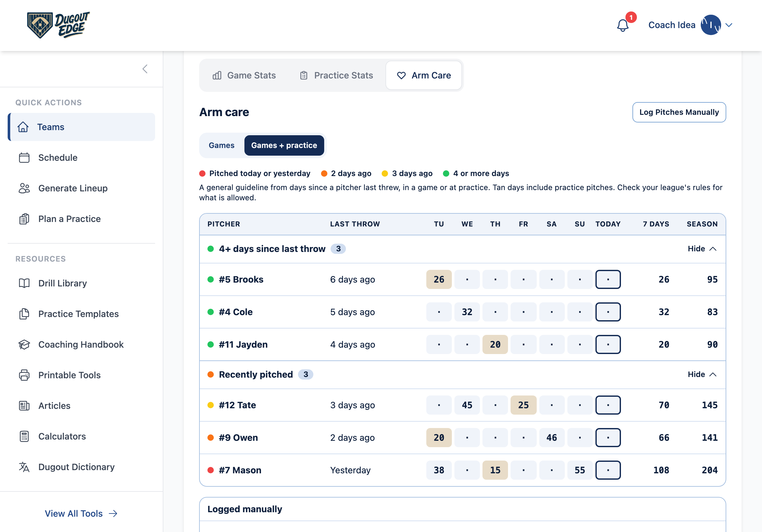Click the Last Throw column header
Image resolution: width=762 pixels, height=532 pixels.
click(355, 224)
